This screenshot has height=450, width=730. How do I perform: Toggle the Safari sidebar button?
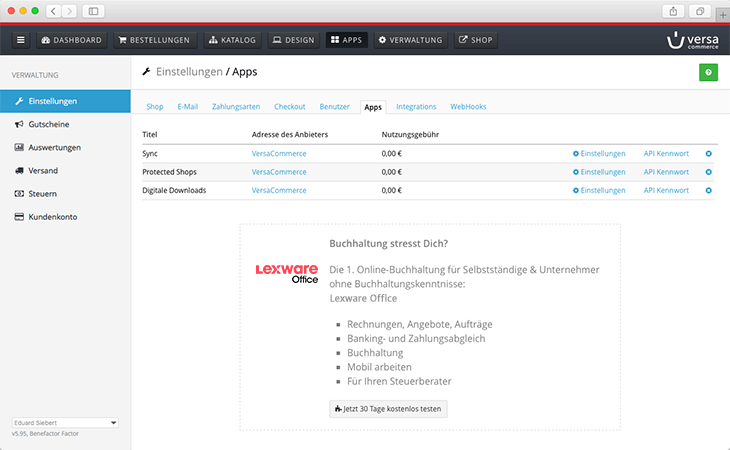[95, 10]
